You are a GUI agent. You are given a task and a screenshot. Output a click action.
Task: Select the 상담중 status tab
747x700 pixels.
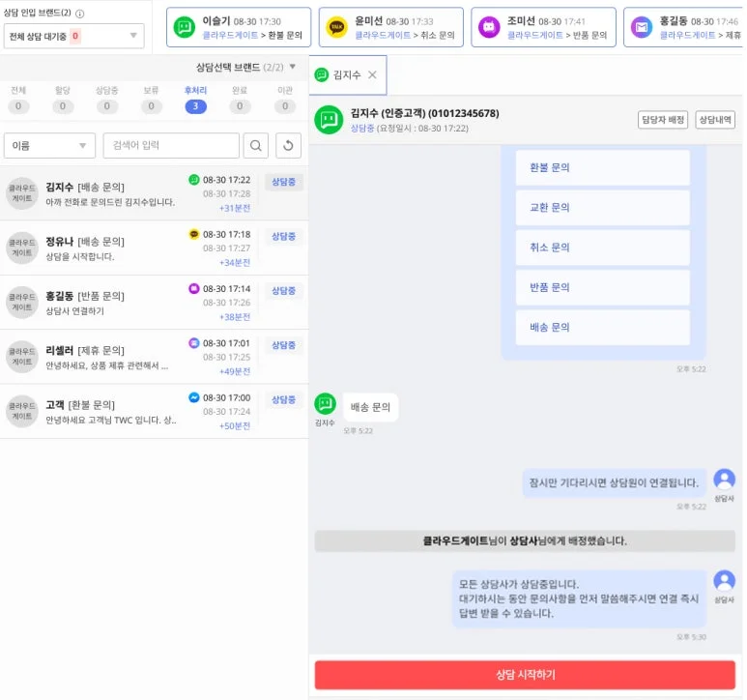coord(106,100)
